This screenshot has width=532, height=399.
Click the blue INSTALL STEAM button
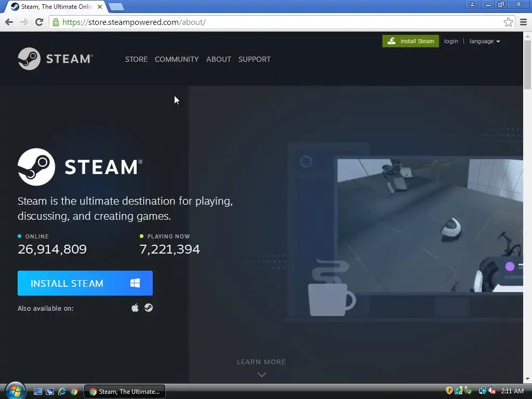click(x=85, y=283)
